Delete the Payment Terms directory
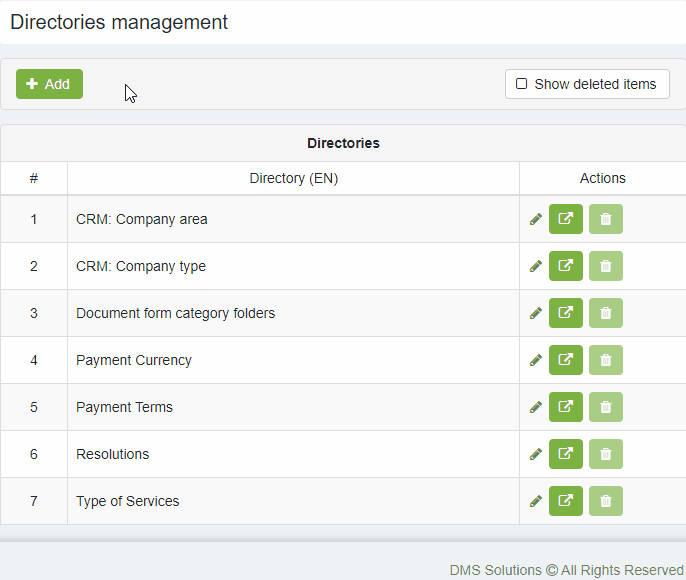Image resolution: width=686 pixels, height=580 pixels. (606, 407)
